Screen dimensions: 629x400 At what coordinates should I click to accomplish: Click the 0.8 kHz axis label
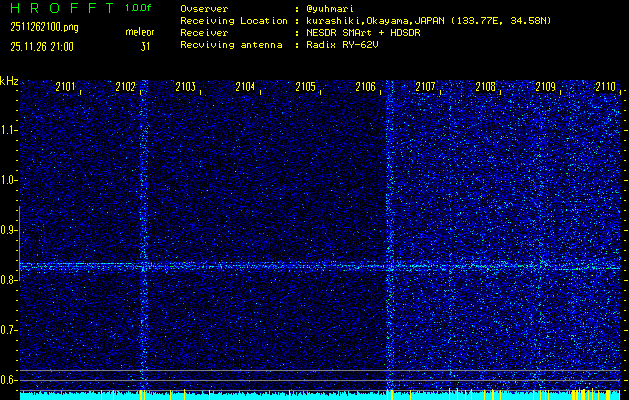point(8,280)
